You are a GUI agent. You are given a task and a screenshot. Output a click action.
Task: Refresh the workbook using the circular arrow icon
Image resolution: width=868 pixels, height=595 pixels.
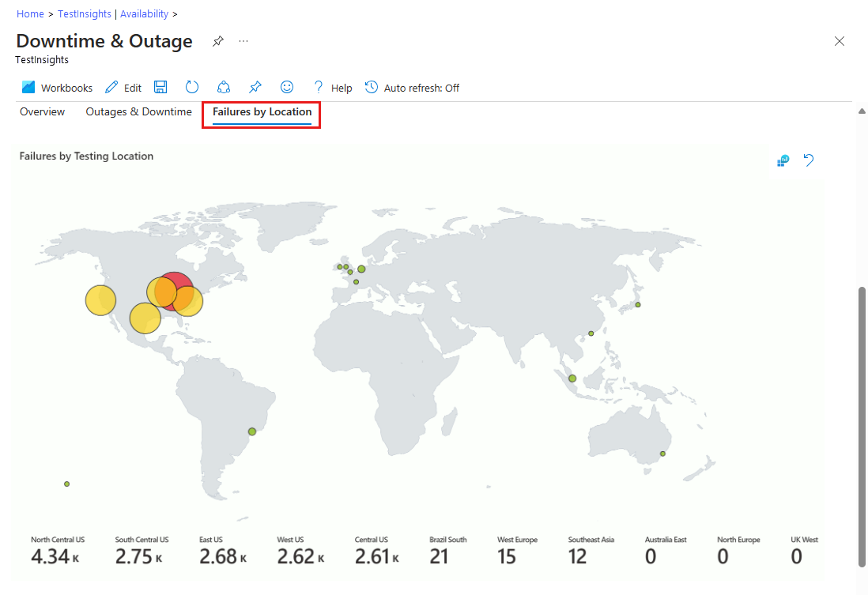(192, 88)
